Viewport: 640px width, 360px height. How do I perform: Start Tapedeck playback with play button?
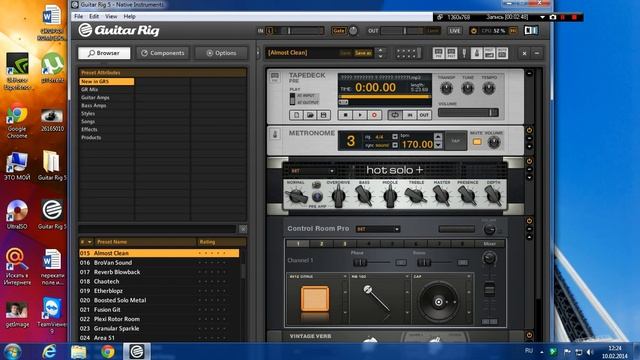360,115
